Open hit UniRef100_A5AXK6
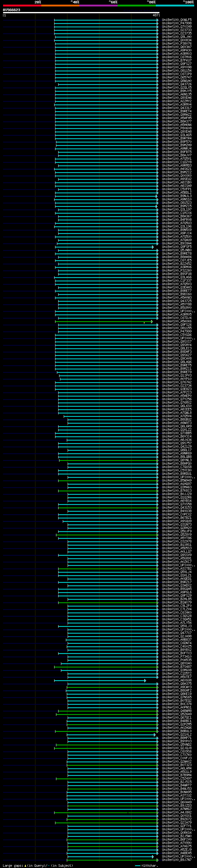The image size is (197, 868). (177, 321)
